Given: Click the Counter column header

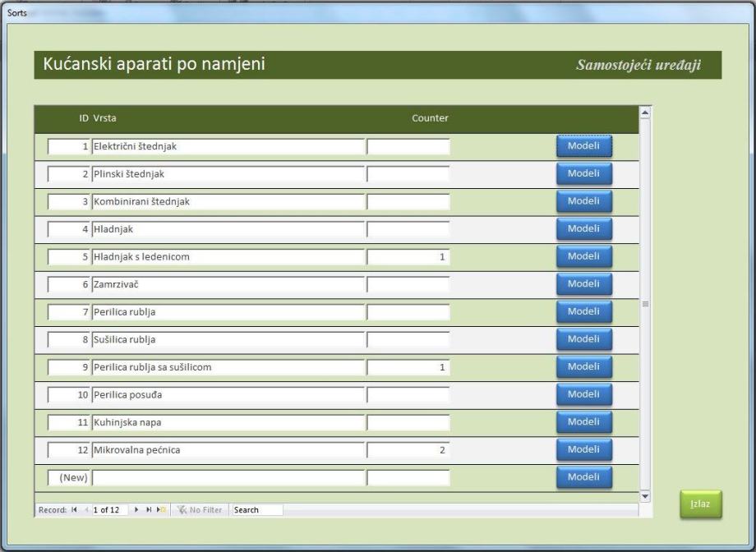Looking at the screenshot, I should [x=430, y=118].
